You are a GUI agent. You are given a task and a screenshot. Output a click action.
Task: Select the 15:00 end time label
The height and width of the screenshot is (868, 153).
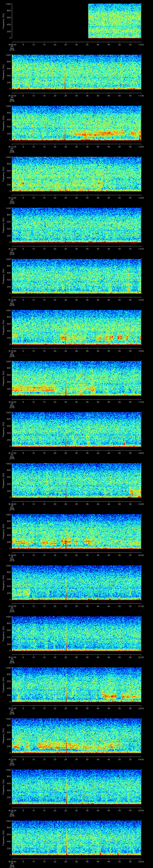141,300
